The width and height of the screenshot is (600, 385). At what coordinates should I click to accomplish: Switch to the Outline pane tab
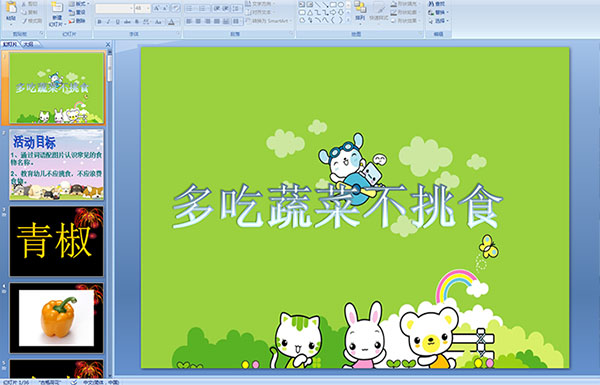pyautogui.click(x=29, y=44)
